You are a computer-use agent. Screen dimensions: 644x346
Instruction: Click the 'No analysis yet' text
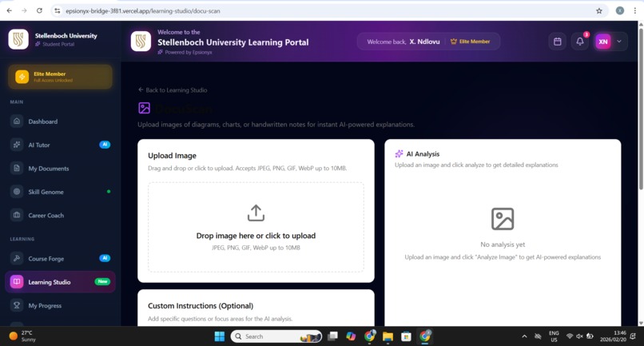pyautogui.click(x=503, y=244)
